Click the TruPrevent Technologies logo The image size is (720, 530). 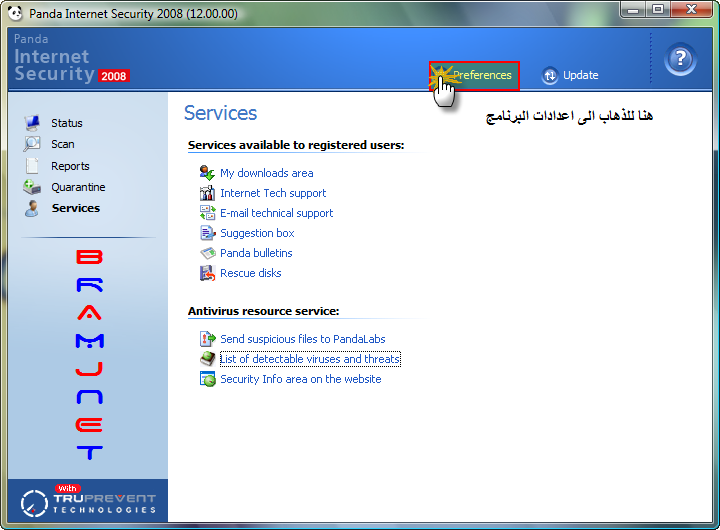pos(88,501)
